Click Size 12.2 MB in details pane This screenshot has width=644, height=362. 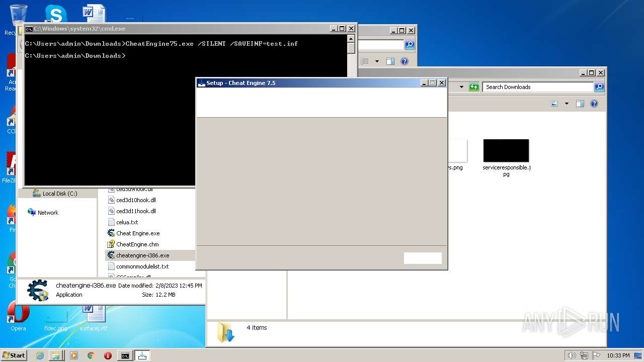tap(165, 295)
